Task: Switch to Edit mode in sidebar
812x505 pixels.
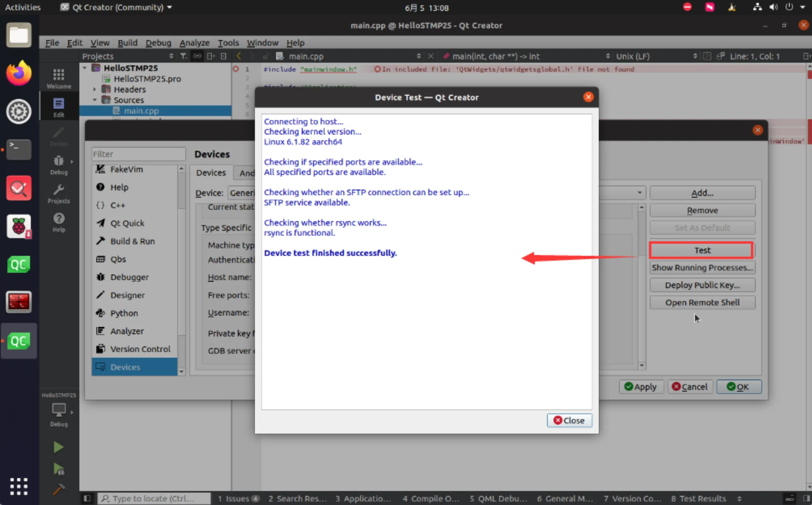Action: coord(59,107)
